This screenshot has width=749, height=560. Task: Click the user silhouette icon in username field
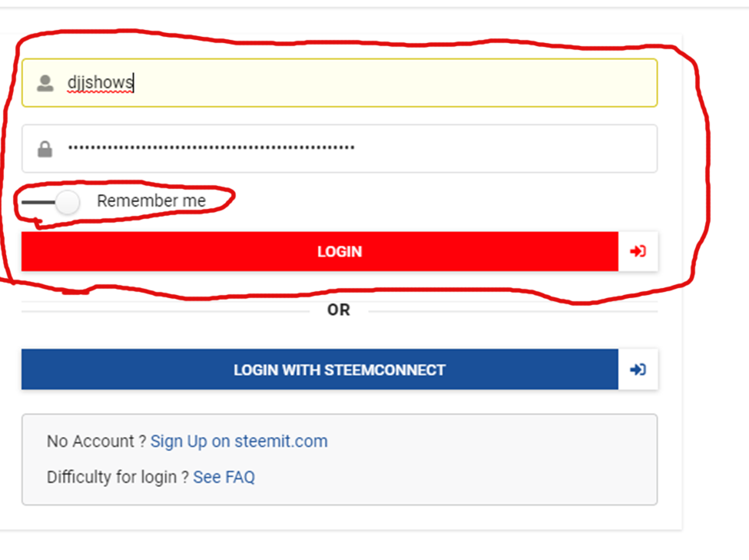45,83
